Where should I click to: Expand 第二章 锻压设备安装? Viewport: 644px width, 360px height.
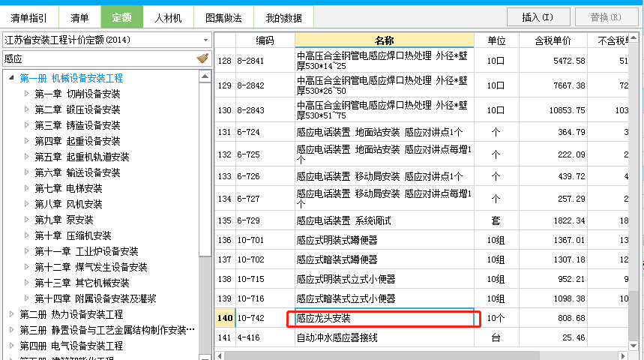pos(26,109)
